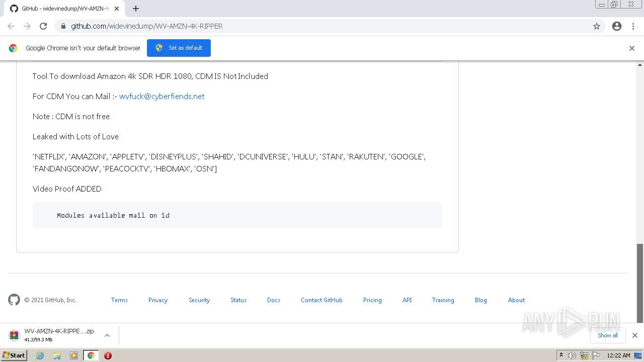Open the Training footer link

tap(443, 300)
